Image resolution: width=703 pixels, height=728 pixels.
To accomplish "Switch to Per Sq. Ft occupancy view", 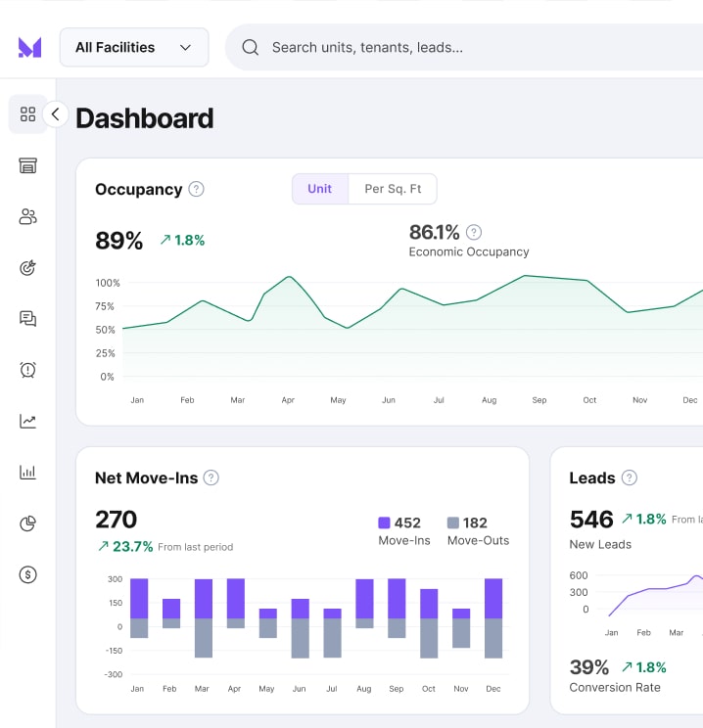I will [393, 189].
